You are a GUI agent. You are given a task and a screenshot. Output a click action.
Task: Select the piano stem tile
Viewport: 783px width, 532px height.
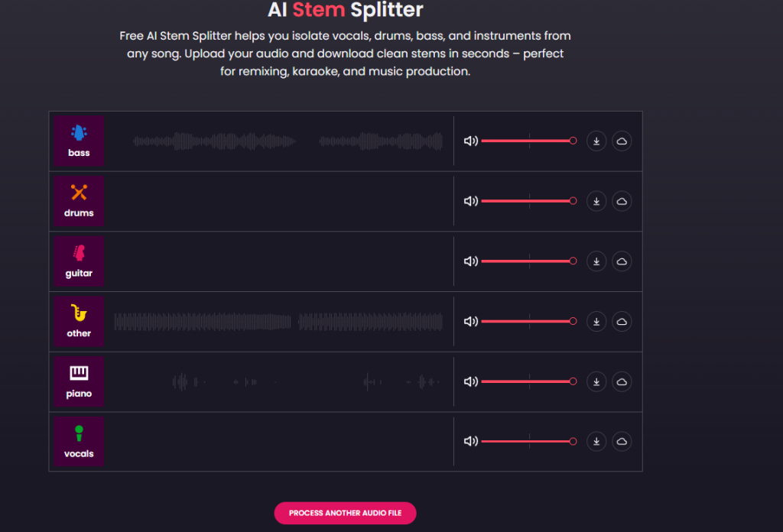tap(79, 381)
